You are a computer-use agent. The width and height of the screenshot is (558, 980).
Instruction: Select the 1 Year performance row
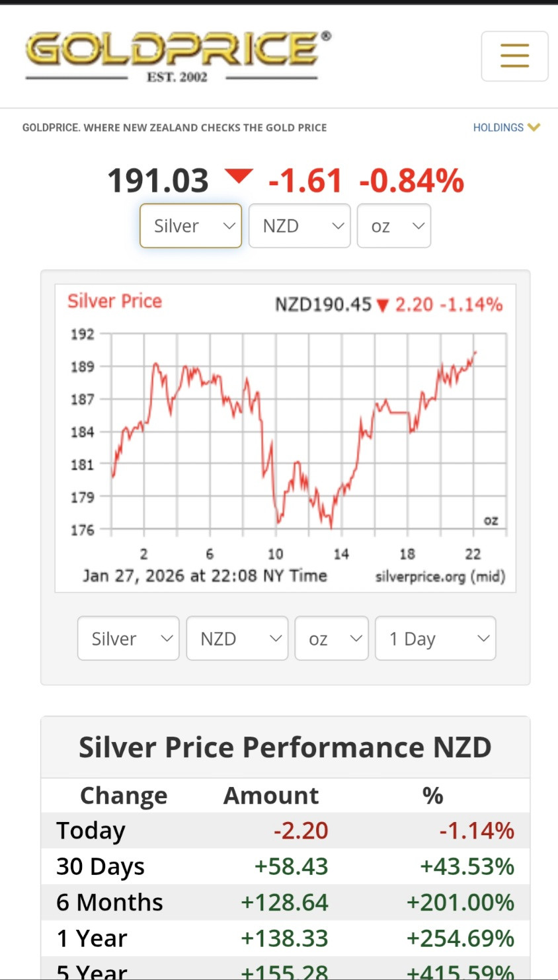click(286, 938)
